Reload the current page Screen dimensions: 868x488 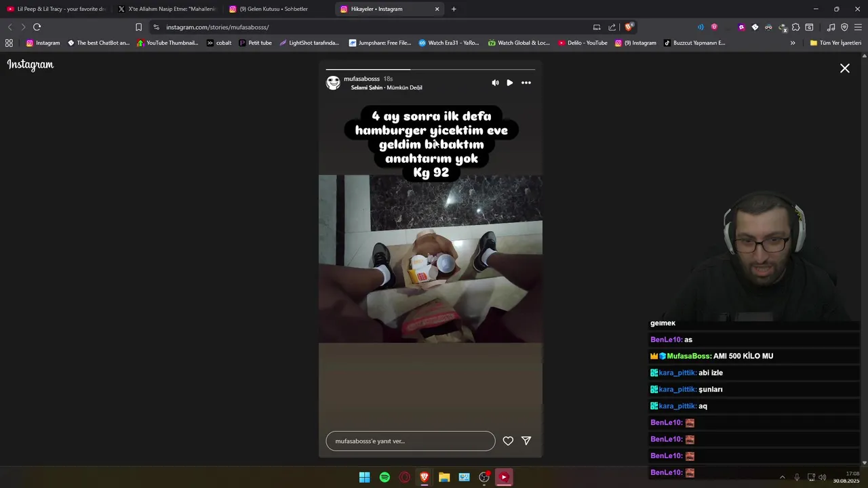[x=37, y=27]
